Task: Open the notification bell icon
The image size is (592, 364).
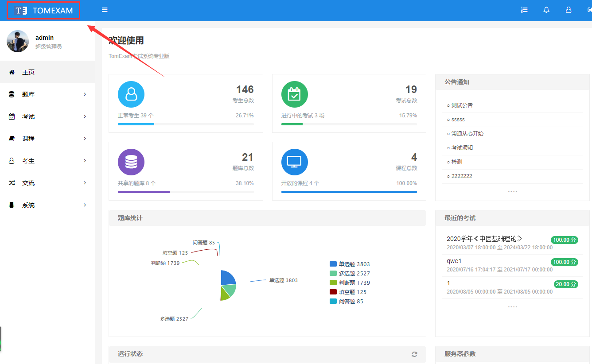Action: click(546, 10)
